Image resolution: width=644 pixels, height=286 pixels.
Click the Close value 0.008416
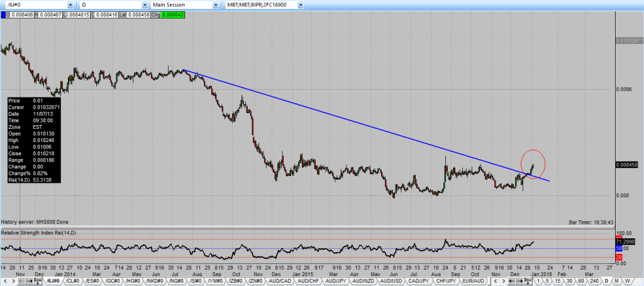(x=108, y=15)
